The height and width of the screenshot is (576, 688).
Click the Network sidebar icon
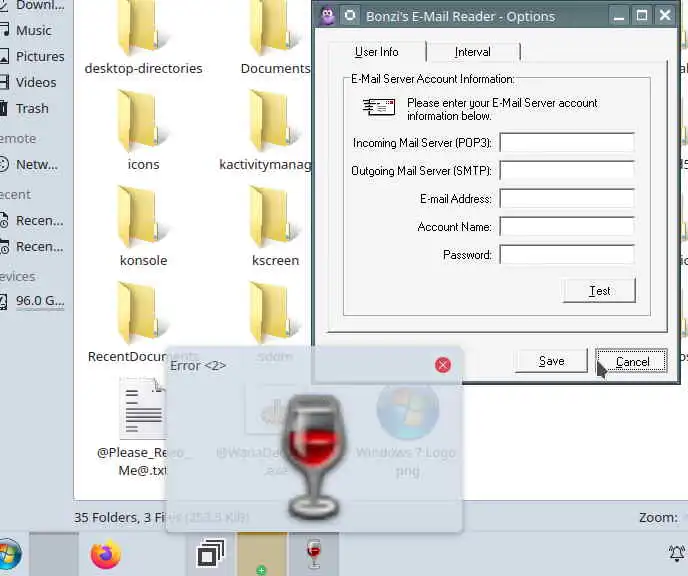4,165
